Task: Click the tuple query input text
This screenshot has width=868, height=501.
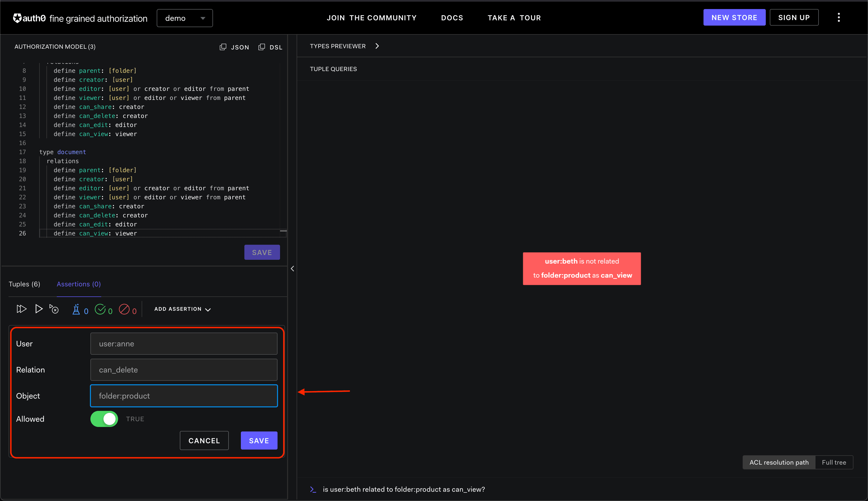Action: [x=404, y=490]
